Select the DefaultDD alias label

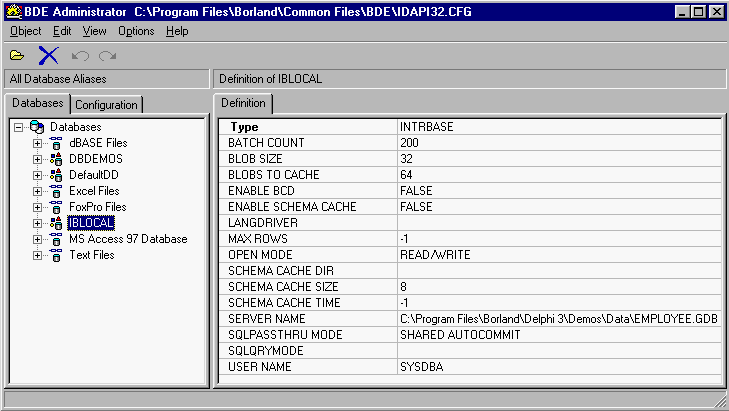pos(94,175)
